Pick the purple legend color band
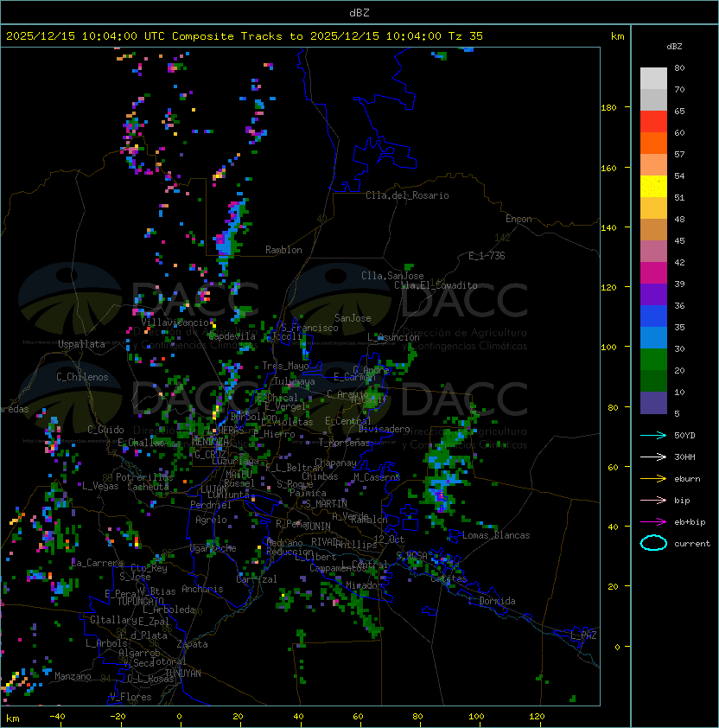The height and width of the screenshot is (728, 719). point(653,294)
